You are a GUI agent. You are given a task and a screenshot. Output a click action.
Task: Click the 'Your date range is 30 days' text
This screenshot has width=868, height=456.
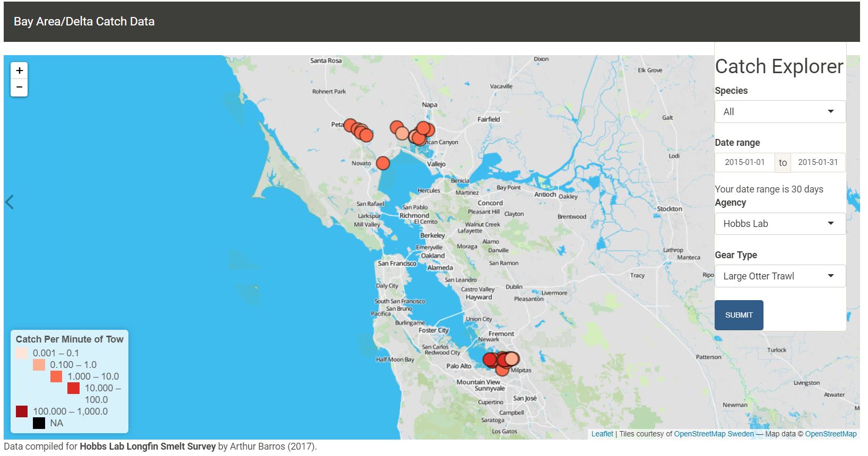point(769,189)
